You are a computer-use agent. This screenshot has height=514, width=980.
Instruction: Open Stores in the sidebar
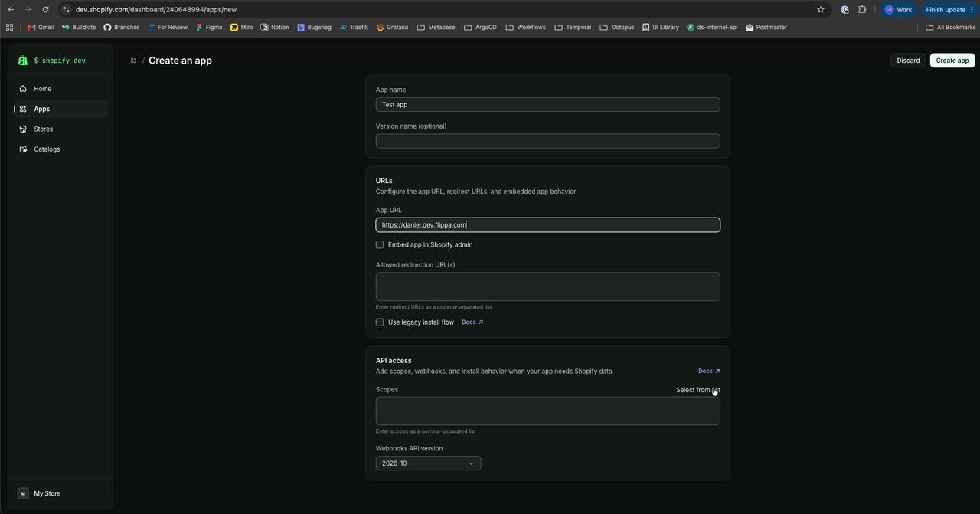(x=61, y=129)
